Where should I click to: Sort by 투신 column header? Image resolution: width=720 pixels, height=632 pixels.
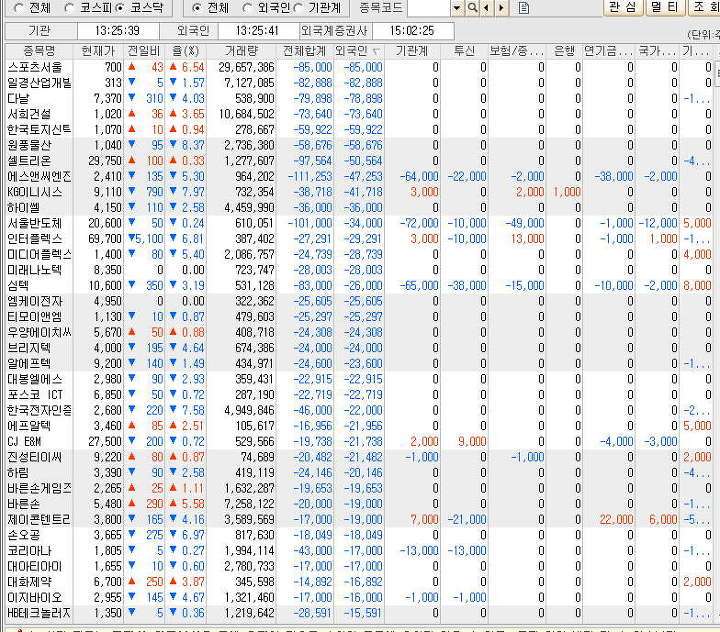(464, 51)
